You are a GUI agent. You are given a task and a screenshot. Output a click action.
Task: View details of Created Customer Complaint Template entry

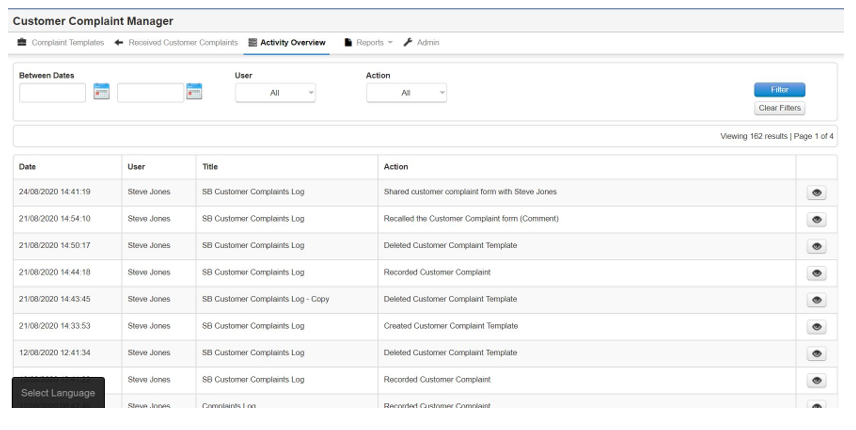tap(816, 326)
